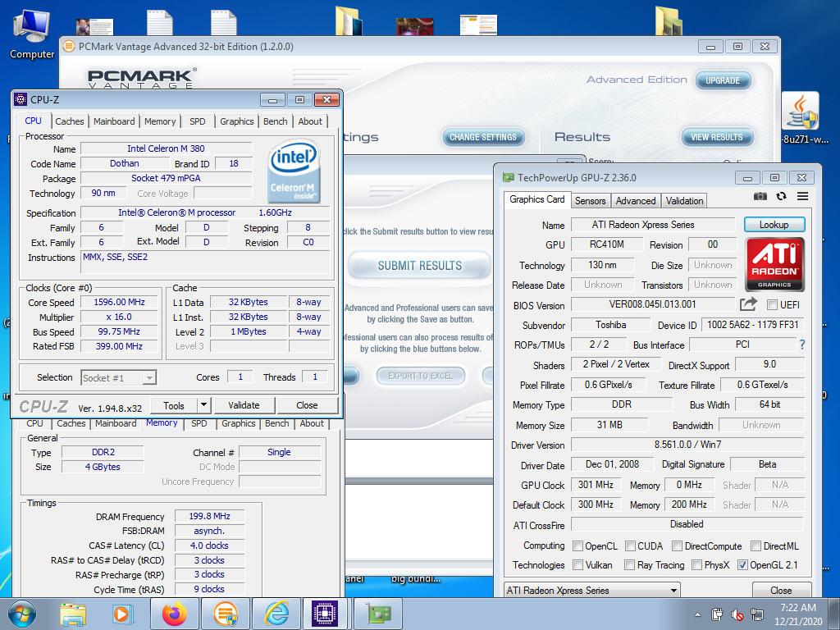This screenshot has width=840, height=630.
Task: Switch to GPU-Z taskbar icon
Action: coord(377,614)
